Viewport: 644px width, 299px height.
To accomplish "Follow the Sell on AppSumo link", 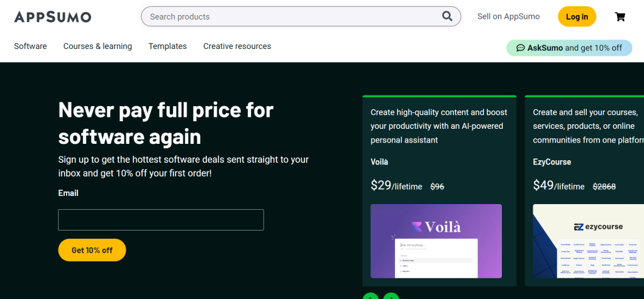I will coord(508,17).
